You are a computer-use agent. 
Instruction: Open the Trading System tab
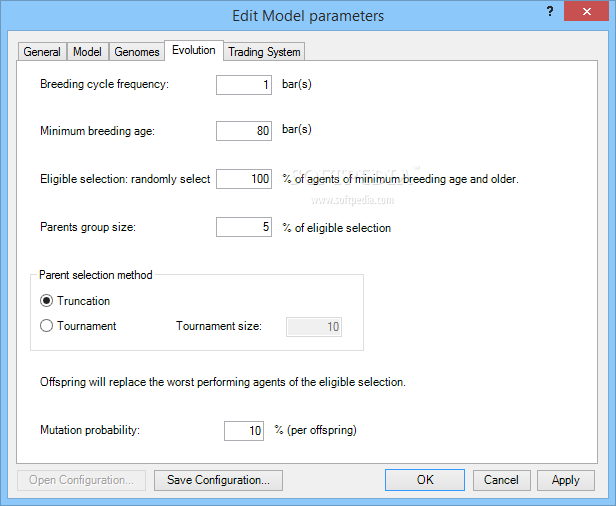click(263, 52)
